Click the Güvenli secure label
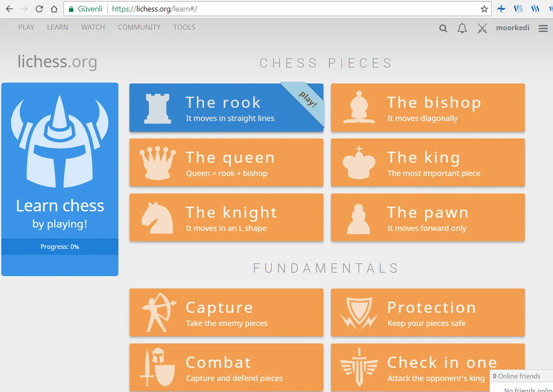Viewport: 553px width, 392px height. [90, 9]
